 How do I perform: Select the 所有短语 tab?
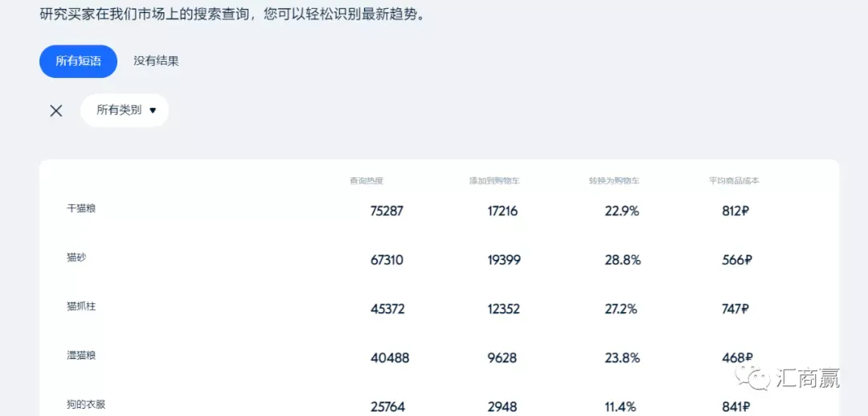(x=78, y=61)
